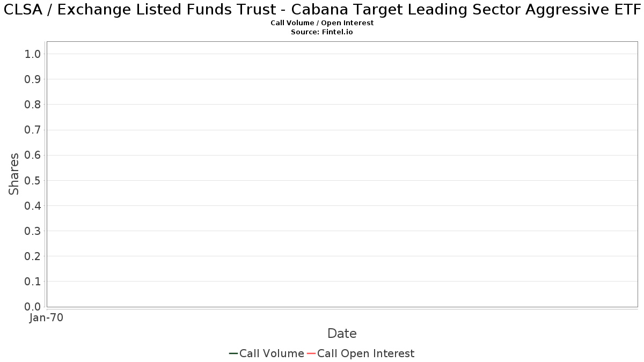This screenshot has width=644, height=362.
Task: Click the Source: Fintel.io text
Action: (322, 32)
